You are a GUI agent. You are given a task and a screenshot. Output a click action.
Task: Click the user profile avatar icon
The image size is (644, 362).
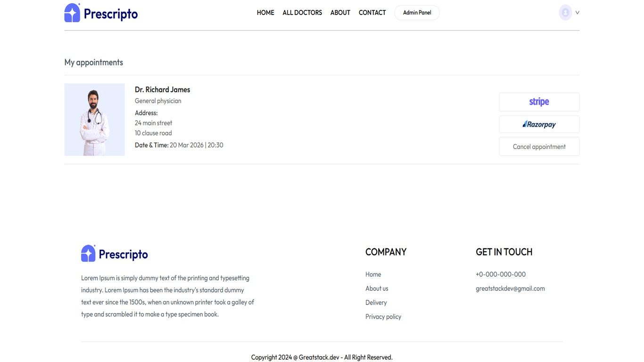565,13
